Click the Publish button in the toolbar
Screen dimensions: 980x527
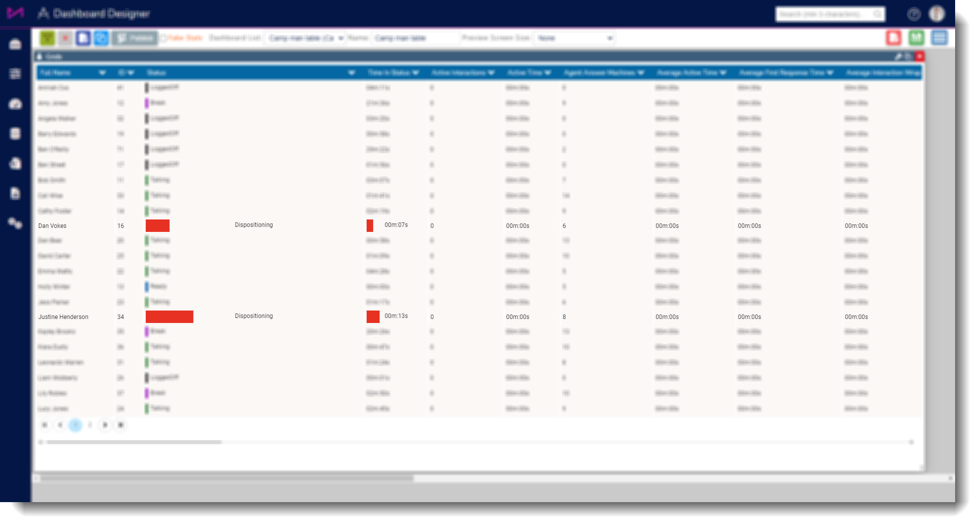pyautogui.click(x=135, y=38)
